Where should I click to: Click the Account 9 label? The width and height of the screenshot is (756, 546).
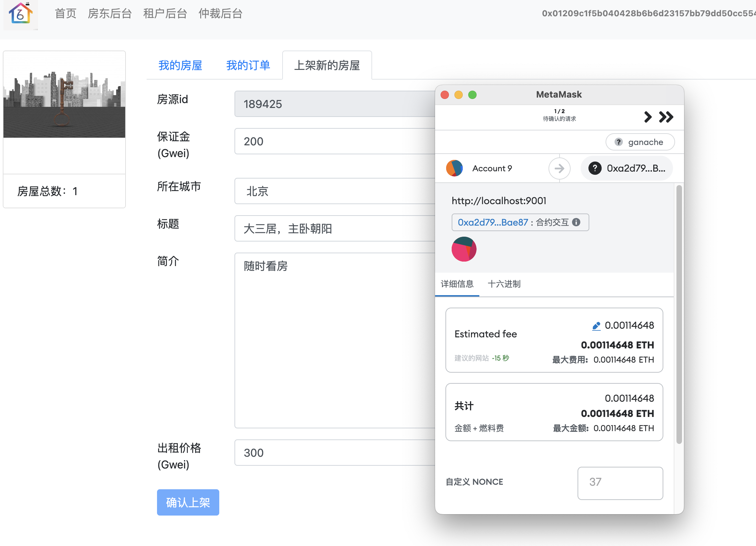[492, 169]
